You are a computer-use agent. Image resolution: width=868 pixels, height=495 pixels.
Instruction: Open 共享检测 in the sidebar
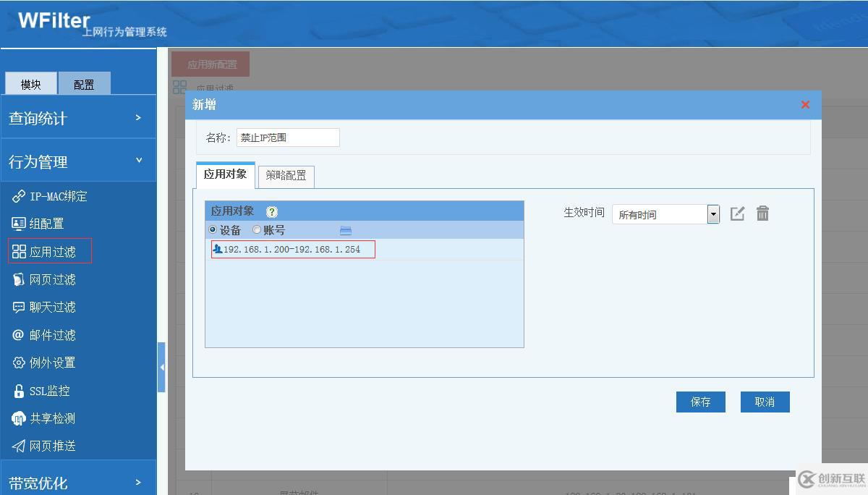coord(53,418)
